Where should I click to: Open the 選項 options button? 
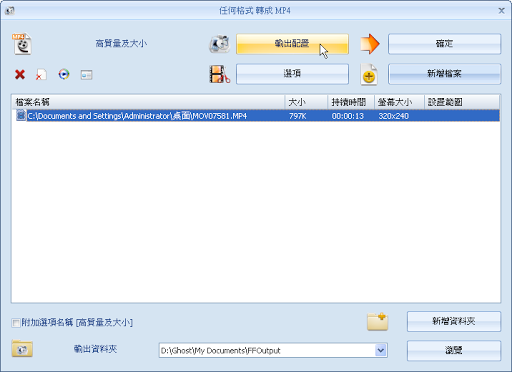pos(292,74)
